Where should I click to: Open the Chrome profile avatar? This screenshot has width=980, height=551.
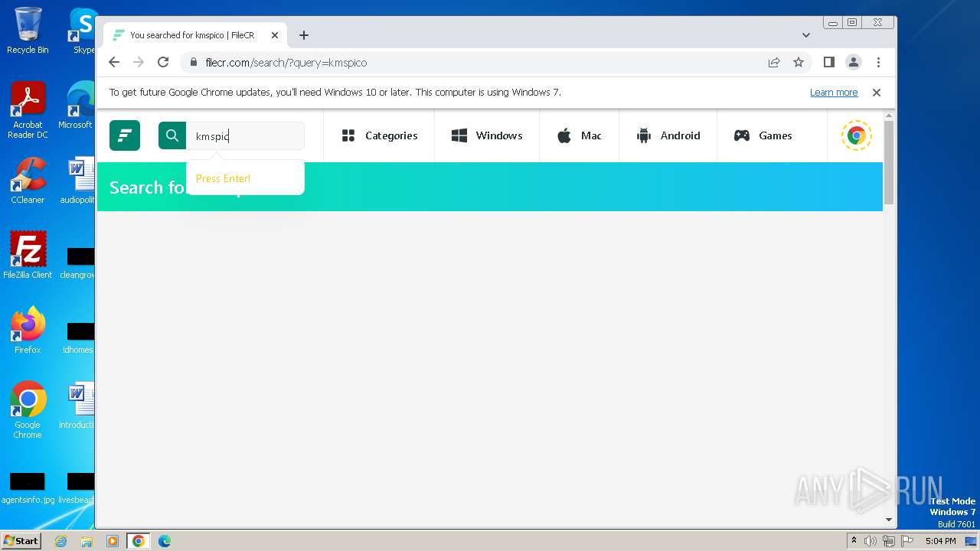click(854, 62)
